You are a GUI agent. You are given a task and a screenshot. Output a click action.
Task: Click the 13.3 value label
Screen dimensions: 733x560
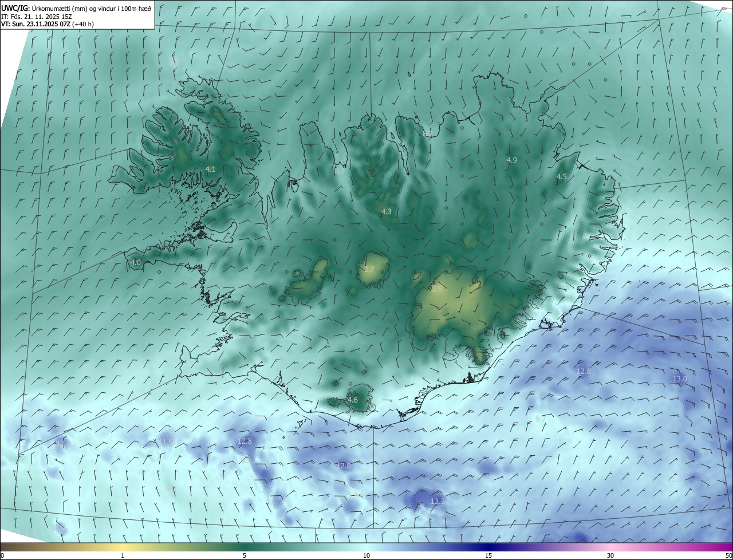pos(438,501)
